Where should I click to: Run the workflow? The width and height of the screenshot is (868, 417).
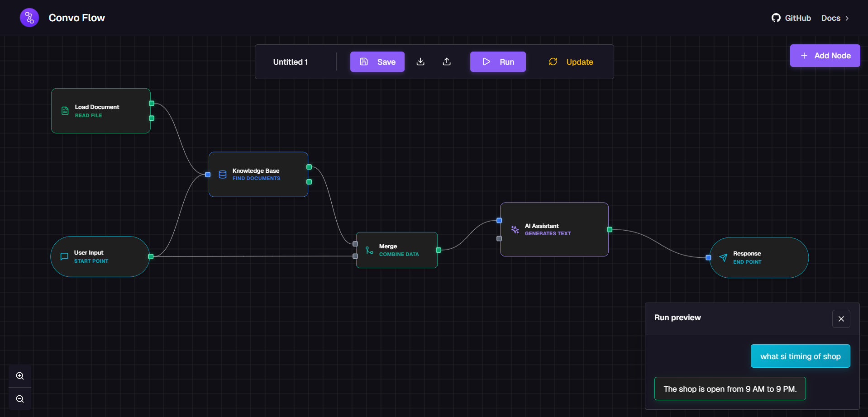click(498, 62)
